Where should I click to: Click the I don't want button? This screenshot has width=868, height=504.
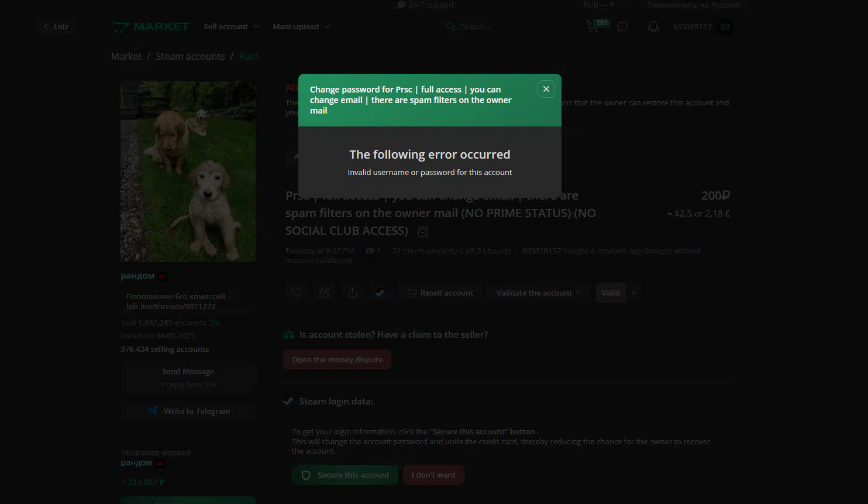point(433,475)
